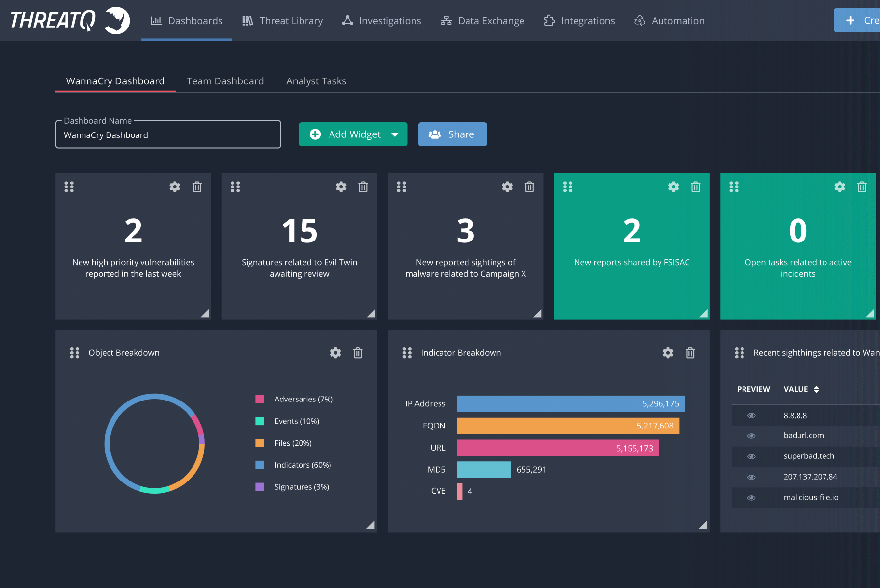Open settings for Campaign X sightings widget

point(507,187)
